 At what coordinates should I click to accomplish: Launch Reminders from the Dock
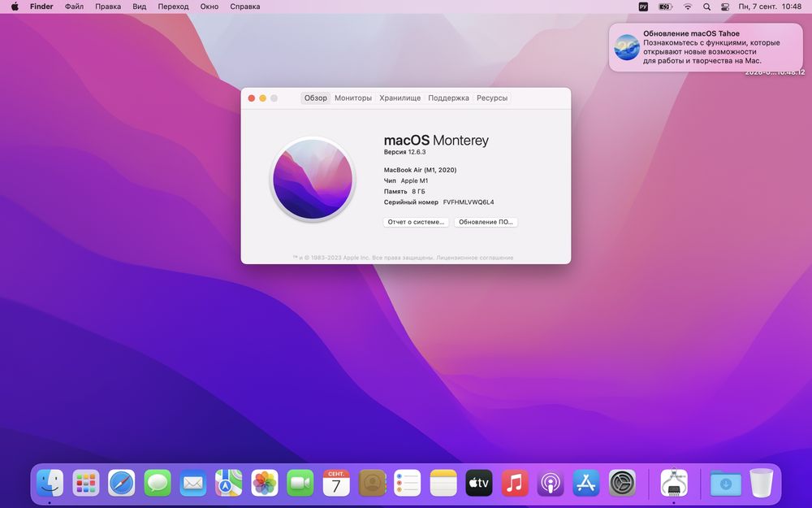408,483
